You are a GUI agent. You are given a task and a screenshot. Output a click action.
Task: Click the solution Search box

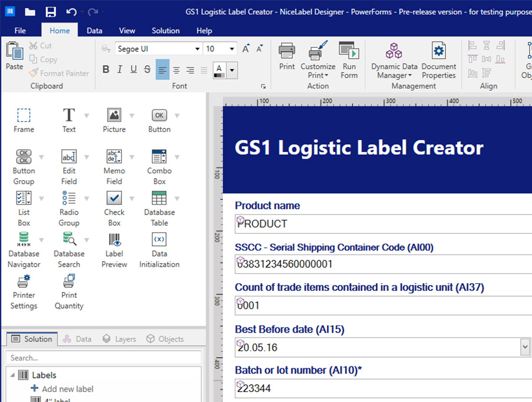coord(104,358)
